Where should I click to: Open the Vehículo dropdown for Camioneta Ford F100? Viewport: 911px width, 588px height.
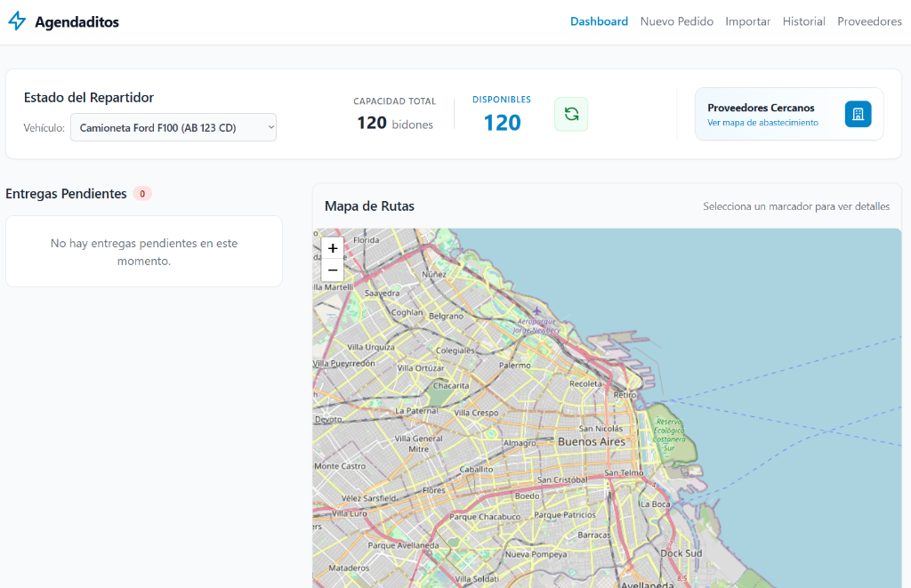[x=173, y=127]
